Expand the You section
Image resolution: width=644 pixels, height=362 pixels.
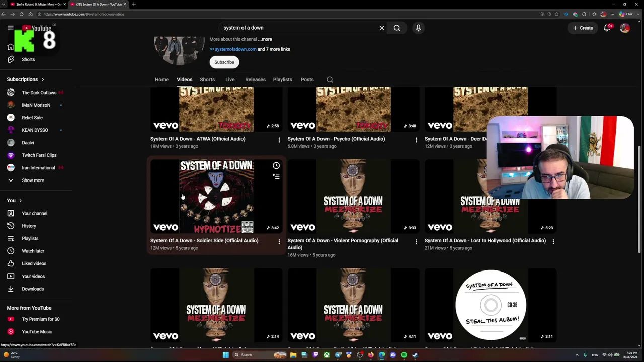click(x=14, y=201)
